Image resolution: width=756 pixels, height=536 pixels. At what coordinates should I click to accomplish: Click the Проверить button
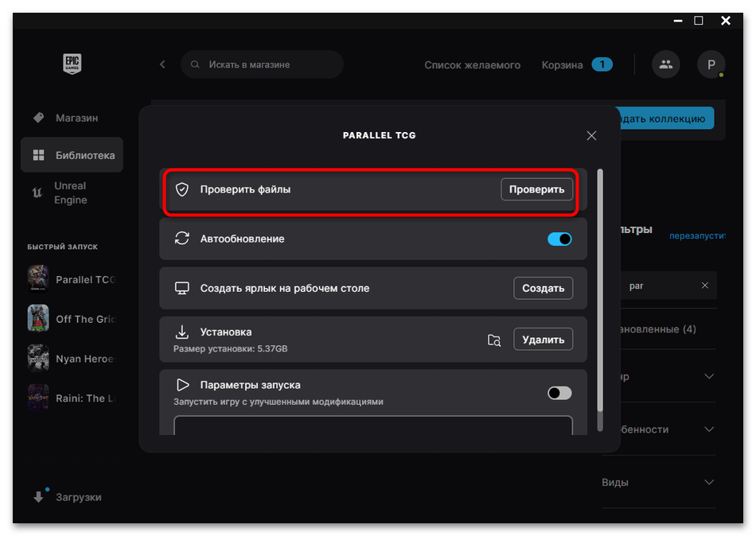point(536,189)
